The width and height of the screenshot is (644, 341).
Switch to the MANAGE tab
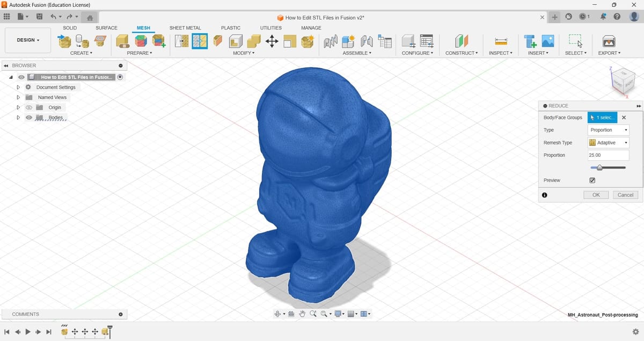[311, 28]
